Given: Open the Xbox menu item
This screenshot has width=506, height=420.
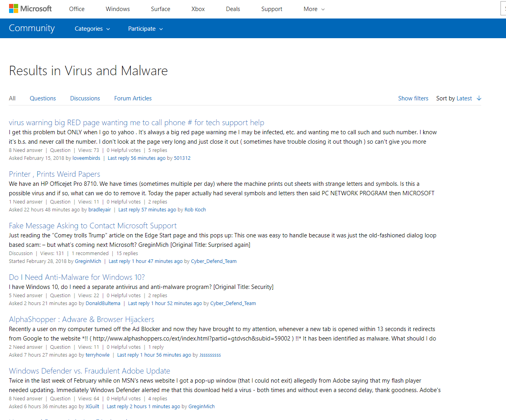Looking at the screenshot, I should pos(198,9).
